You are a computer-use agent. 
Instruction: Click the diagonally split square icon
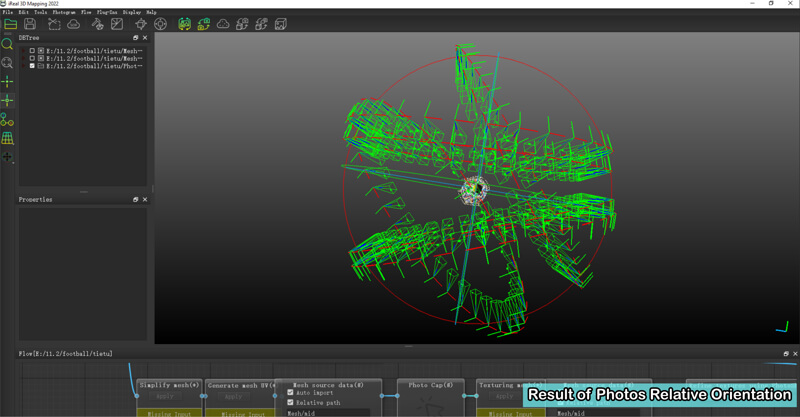pyautogui.click(x=117, y=24)
